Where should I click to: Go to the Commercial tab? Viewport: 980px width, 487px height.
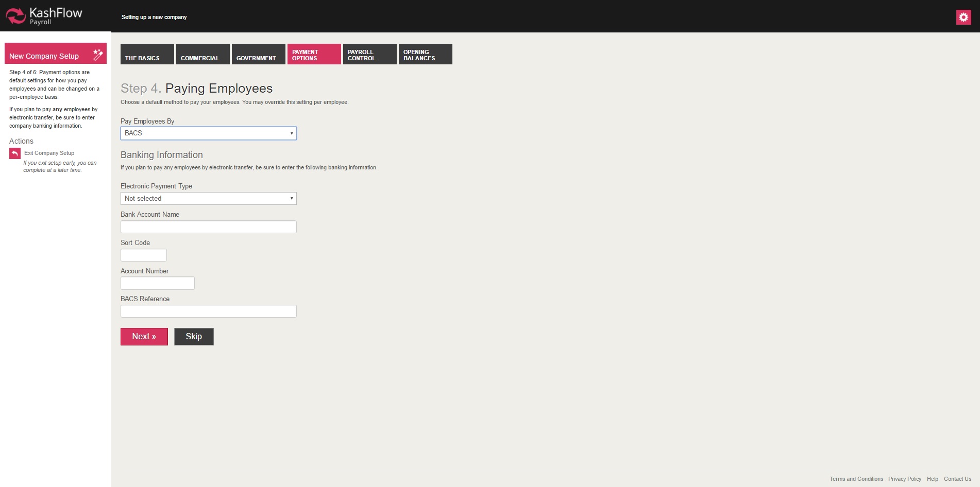pos(202,55)
